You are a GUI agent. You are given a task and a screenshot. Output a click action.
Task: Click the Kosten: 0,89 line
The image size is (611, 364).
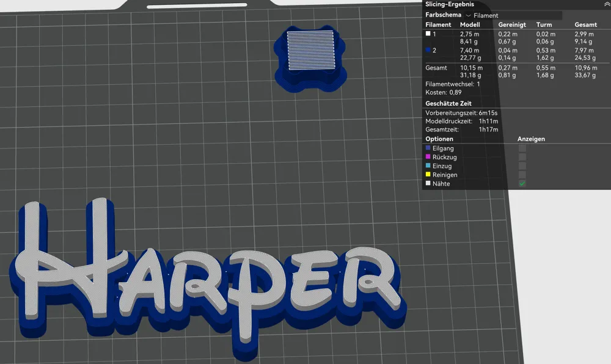444,93
